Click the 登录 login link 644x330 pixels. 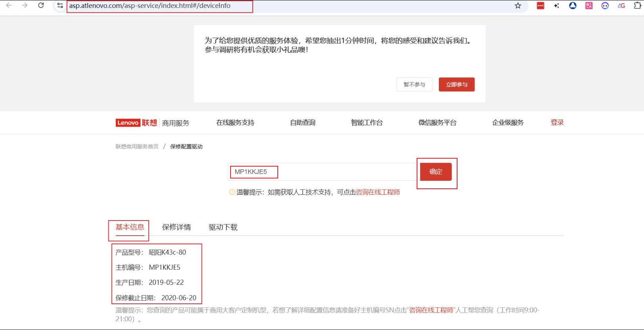tap(557, 123)
